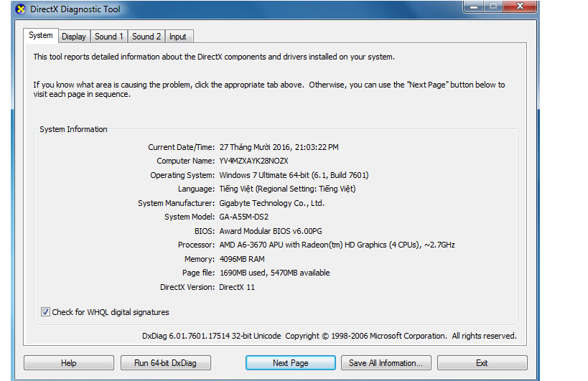Open the Display tab
Image resolution: width=588 pixels, height=381 pixels.
tap(74, 37)
